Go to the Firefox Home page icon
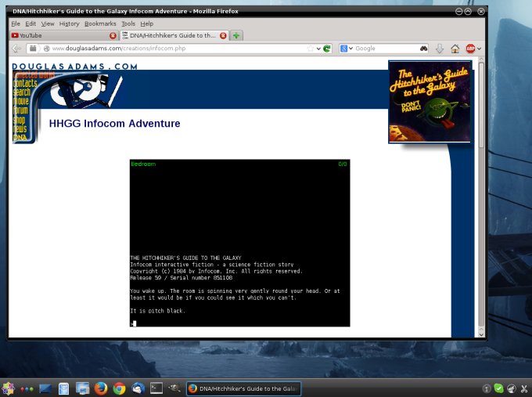532x397 pixels. click(455, 49)
